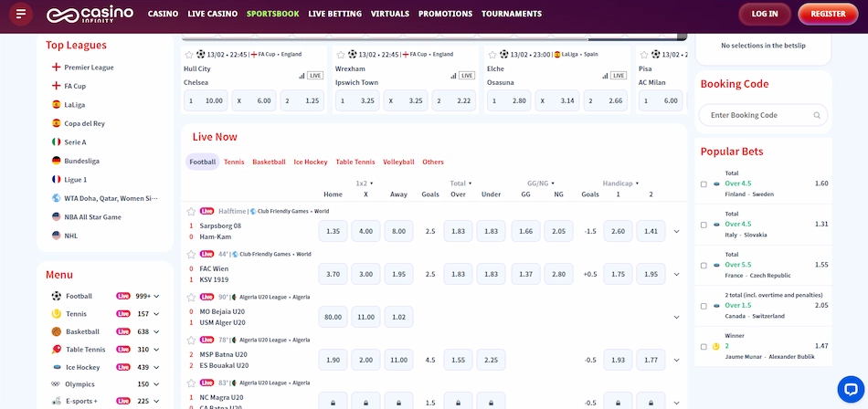
Task: Click the Spain flag icon beside Copa del Rey
Action: click(56, 123)
